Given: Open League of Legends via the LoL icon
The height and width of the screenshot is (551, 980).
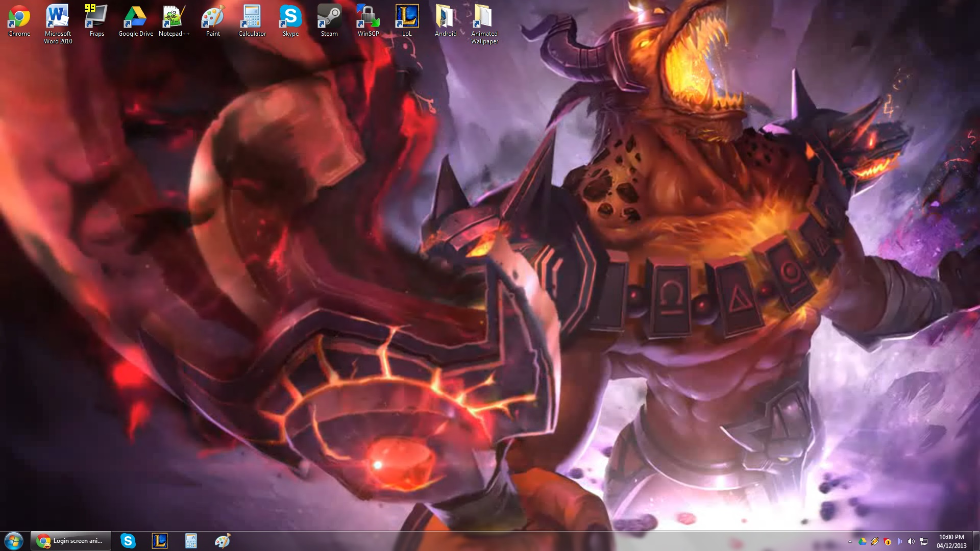Looking at the screenshot, I should tap(406, 15).
